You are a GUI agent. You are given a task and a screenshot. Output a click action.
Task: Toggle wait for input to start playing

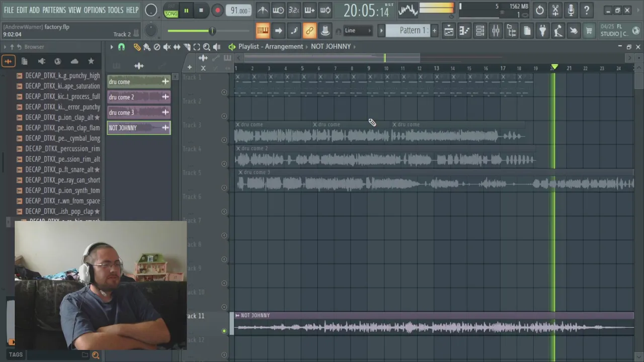[278, 10]
